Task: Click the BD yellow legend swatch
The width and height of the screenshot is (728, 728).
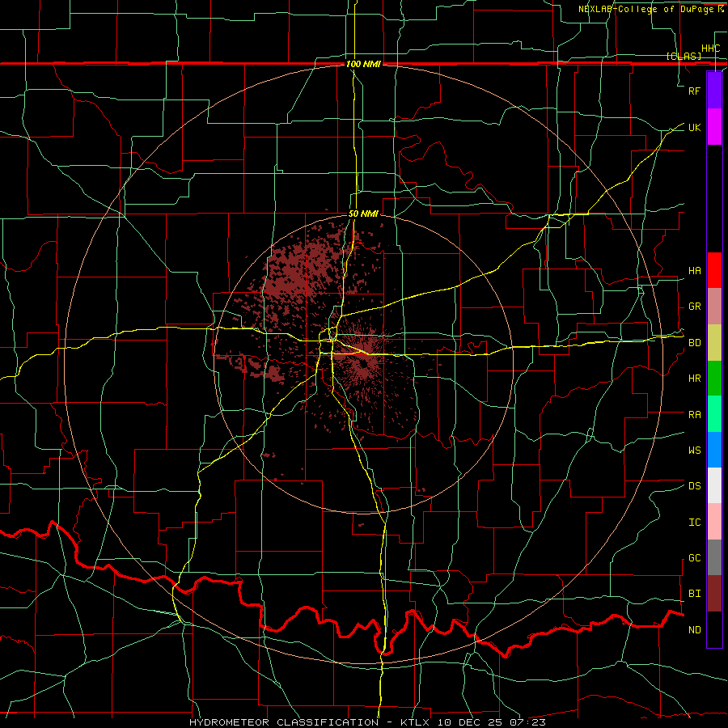Action: click(x=714, y=342)
